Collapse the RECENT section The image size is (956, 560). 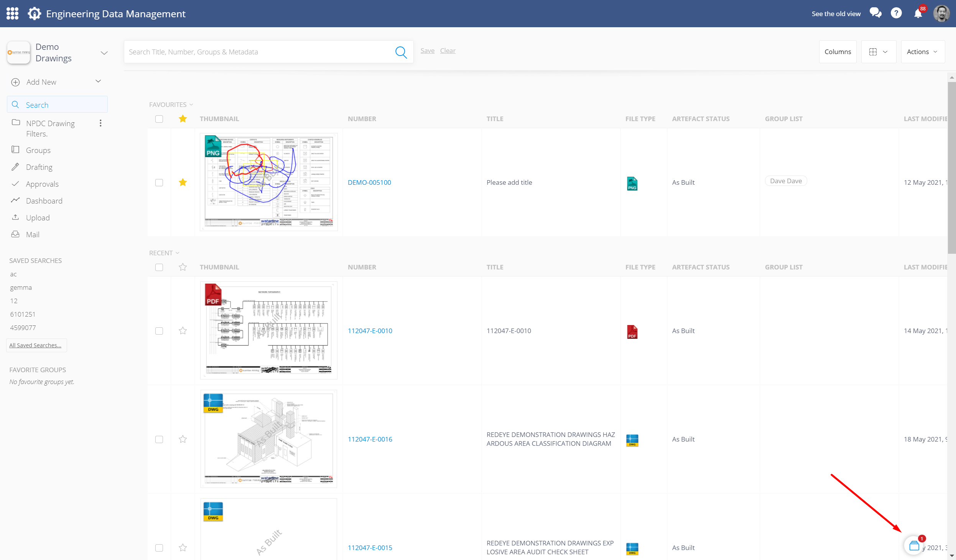(x=164, y=253)
